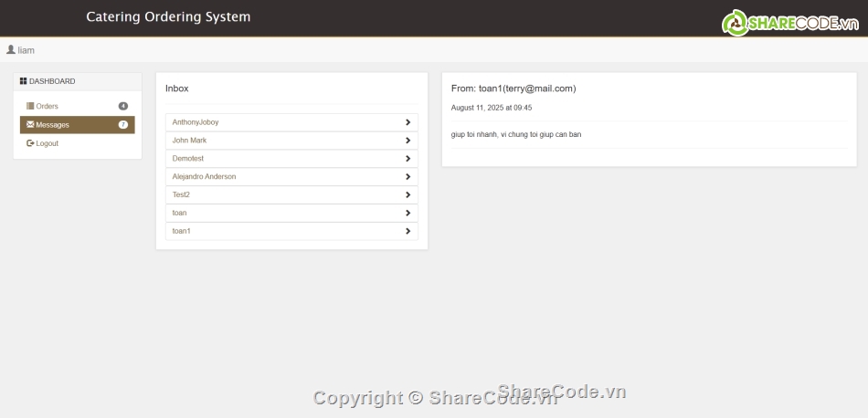The height and width of the screenshot is (418, 868).
Task: Click the Orders list icon
Action: pyautogui.click(x=30, y=106)
